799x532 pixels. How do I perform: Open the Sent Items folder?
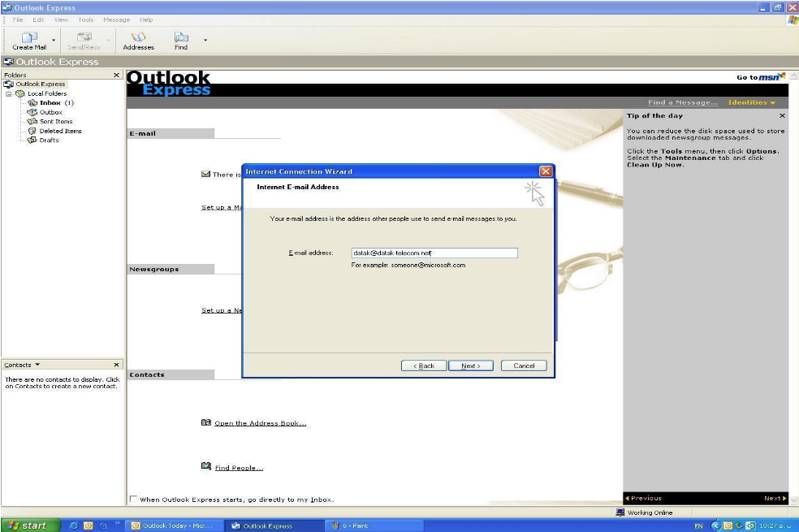tap(50, 121)
